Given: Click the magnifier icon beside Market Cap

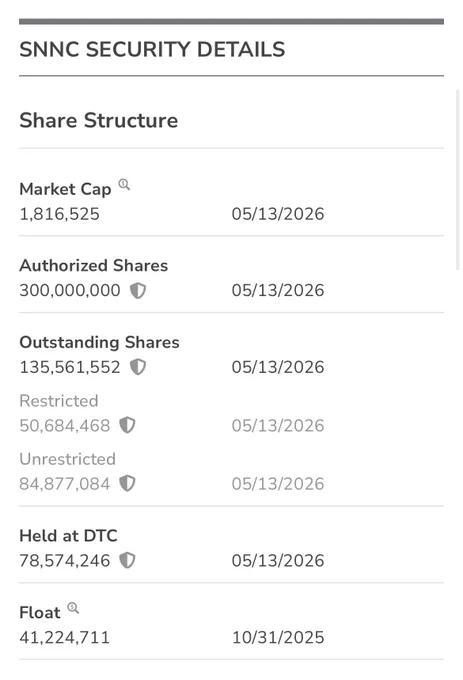Looking at the screenshot, I should click(x=124, y=185).
